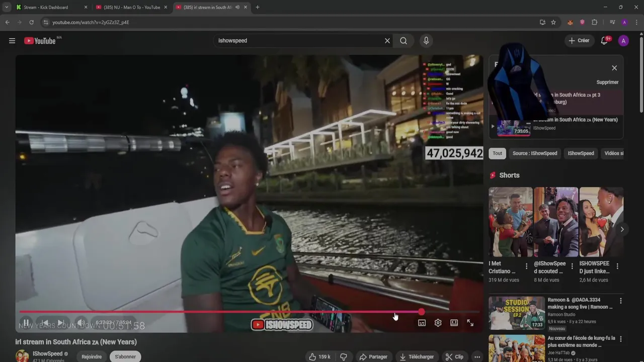The image size is (644, 362).
Task: Skip to the next video
Action: coord(61,323)
